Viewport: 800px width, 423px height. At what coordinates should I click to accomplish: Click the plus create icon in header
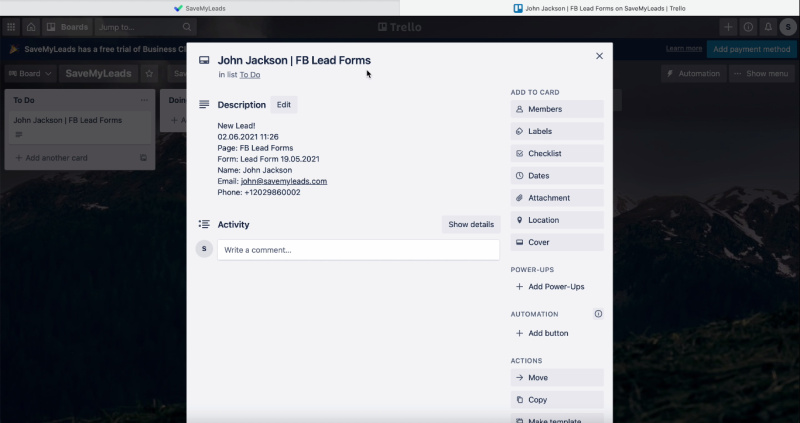[728, 27]
